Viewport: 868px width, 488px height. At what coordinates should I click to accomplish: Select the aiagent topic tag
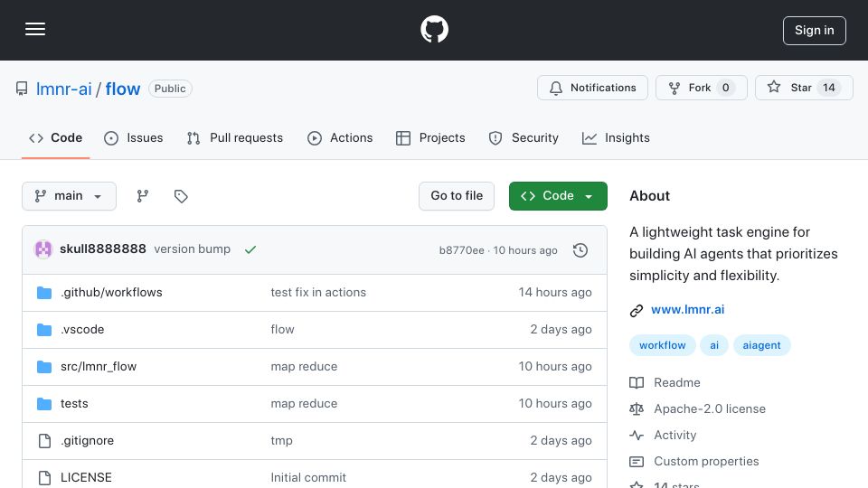point(761,345)
